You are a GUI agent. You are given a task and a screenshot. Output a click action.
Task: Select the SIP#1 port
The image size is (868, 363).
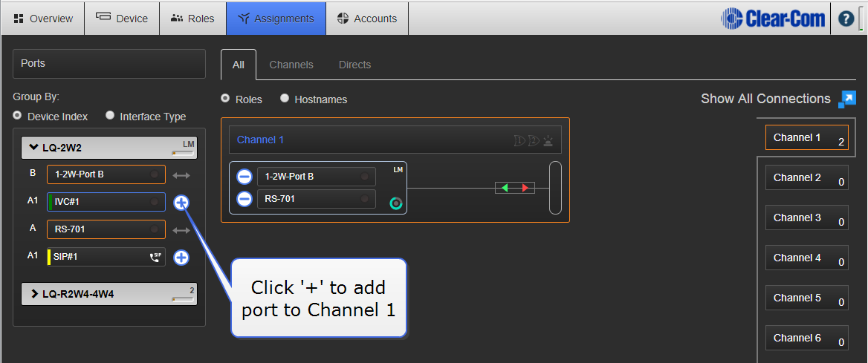(106, 257)
